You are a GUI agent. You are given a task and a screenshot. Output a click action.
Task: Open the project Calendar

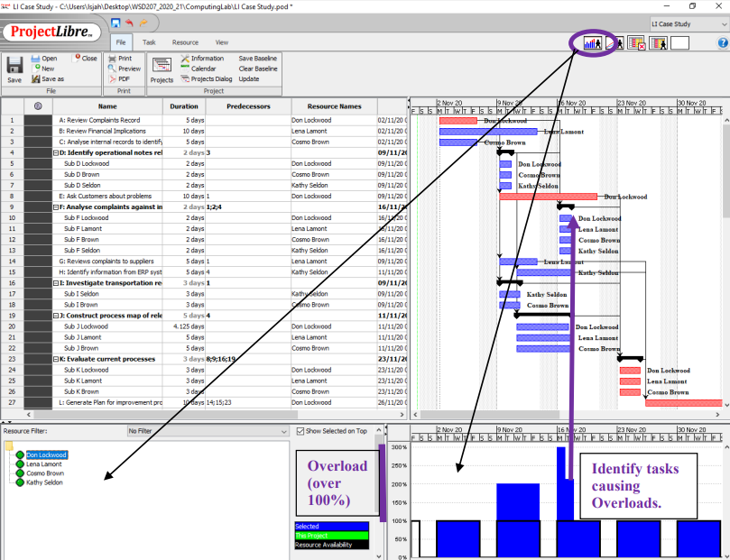click(x=199, y=69)
